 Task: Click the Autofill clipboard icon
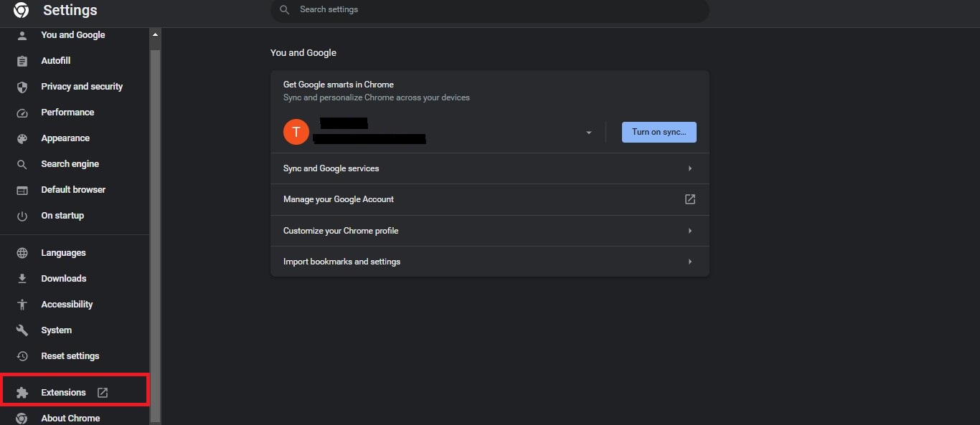coord(22,61)
